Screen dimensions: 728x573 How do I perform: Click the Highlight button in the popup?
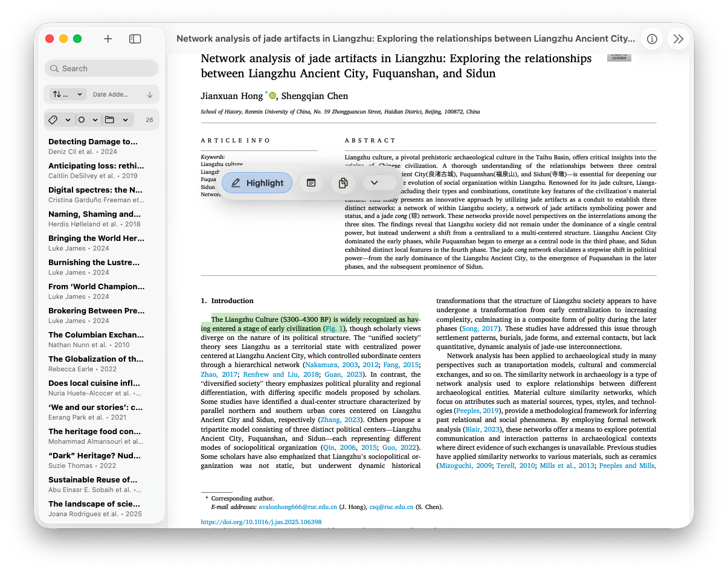pyautogui.click(x=257, y=183)
